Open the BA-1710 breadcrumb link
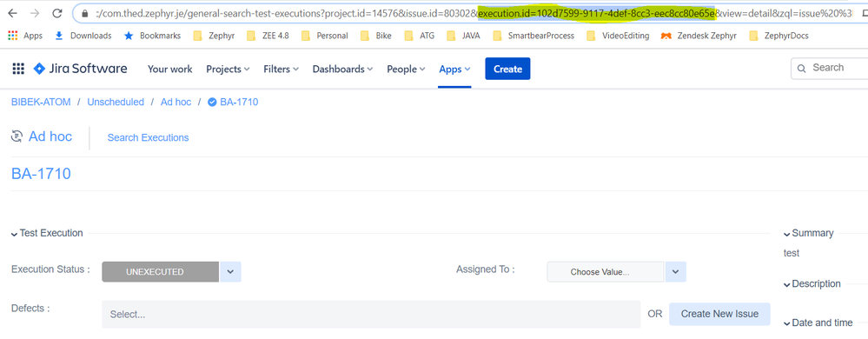 pyautogui.click(x=239, y=102)
